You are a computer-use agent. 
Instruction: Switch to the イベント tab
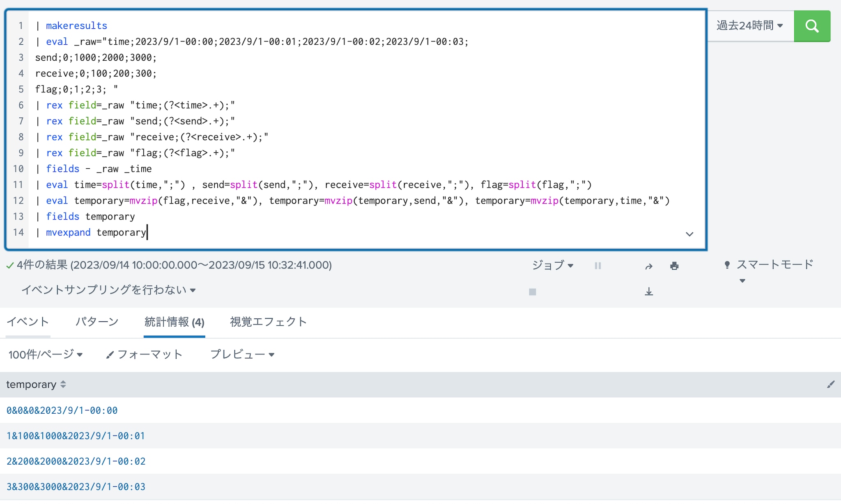(x=28, y=322)
